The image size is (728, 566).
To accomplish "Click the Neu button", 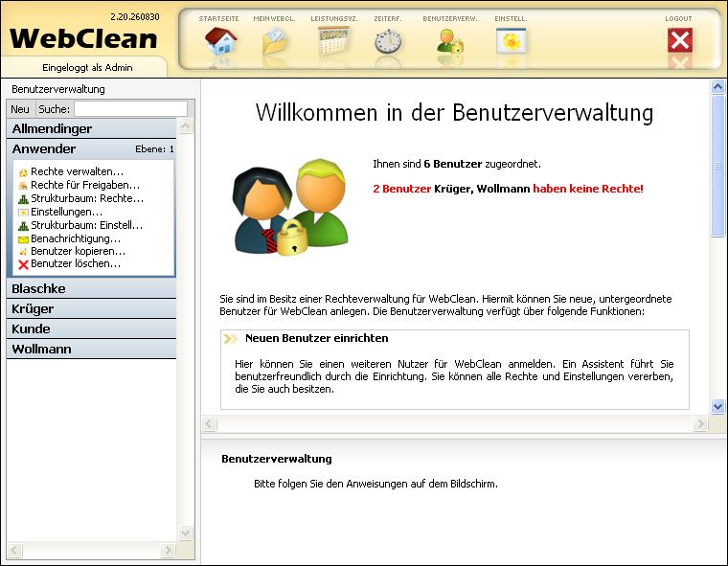I will 20,109.
